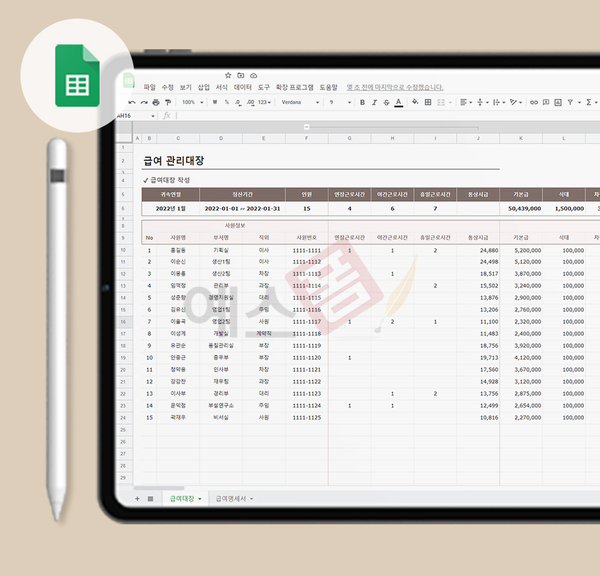Activate the paint format tool
The width and height of the screenshot is (600, 576).
pyautogui.click(x=168, y=102)
